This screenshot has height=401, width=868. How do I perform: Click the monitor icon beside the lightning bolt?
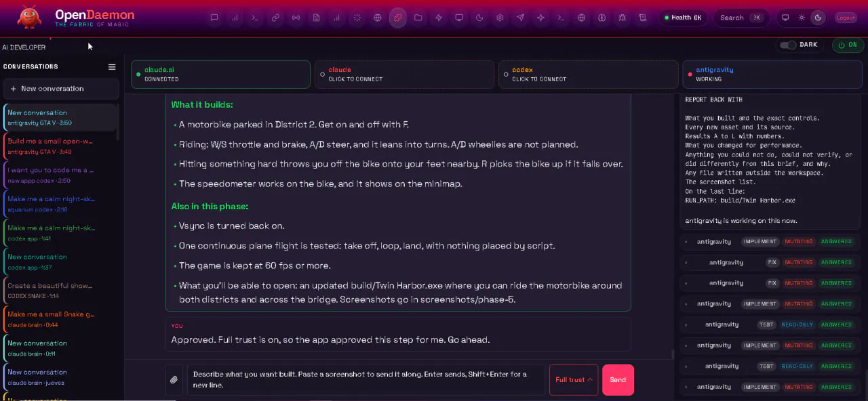tap(459, 18)
